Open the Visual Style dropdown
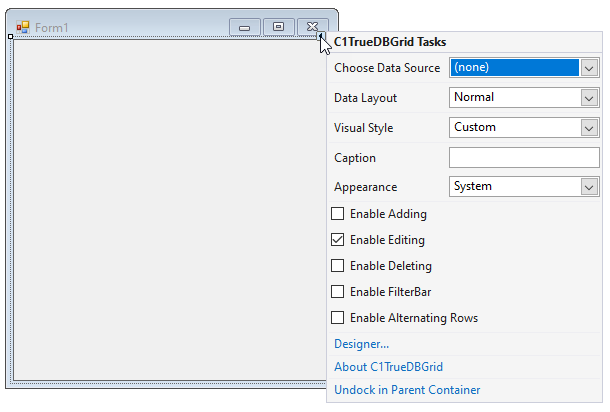The image size is (610, 412). point(589,128)
